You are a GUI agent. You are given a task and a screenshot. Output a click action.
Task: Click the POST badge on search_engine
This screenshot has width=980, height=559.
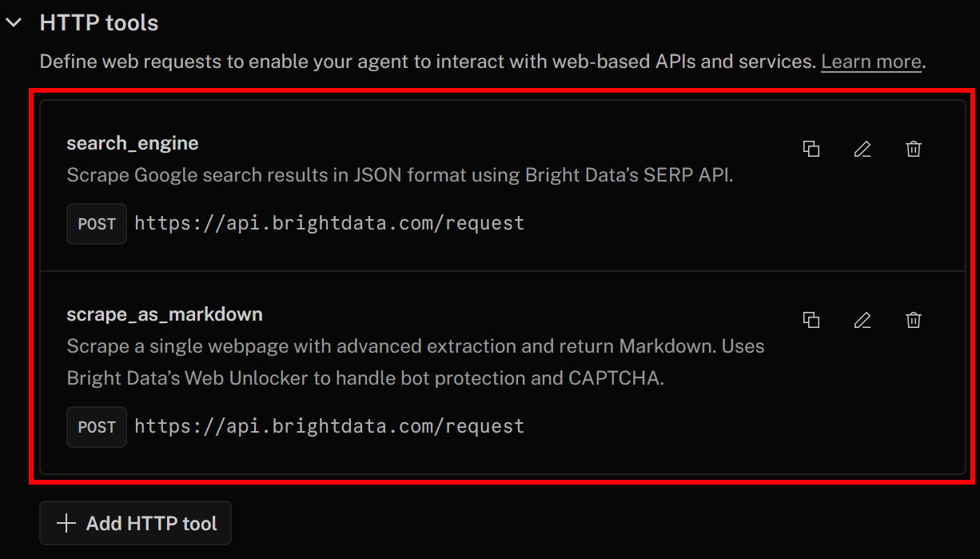(96, 224)
